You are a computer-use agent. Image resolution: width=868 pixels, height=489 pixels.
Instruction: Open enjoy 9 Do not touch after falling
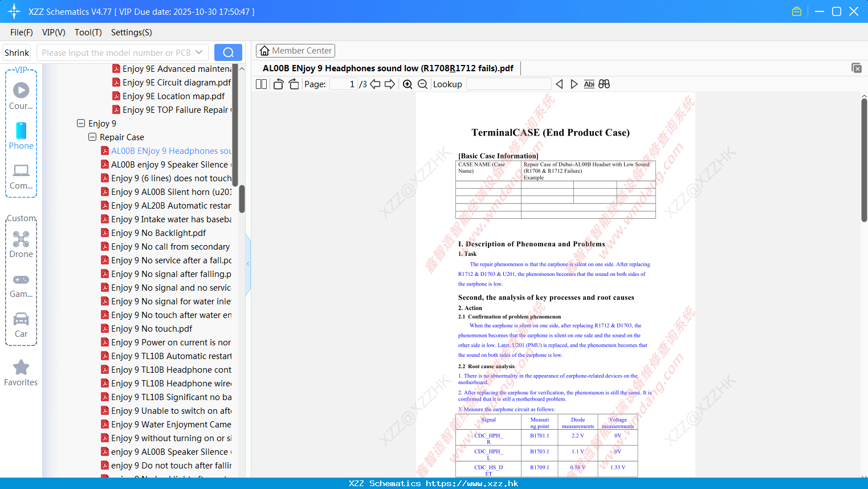(166, 465)
